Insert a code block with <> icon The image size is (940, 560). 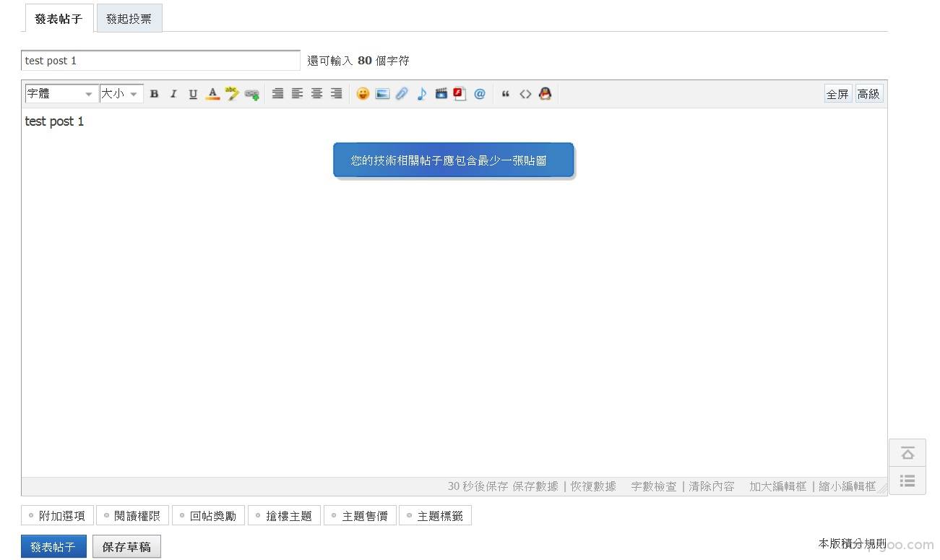(525, 94)
